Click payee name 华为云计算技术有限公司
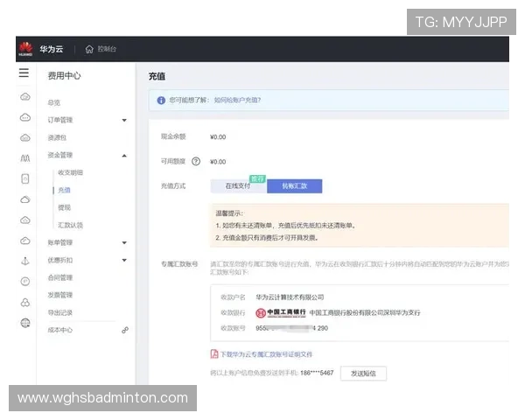The height and width of the screenshot is (420, 525). click(290, 297)
